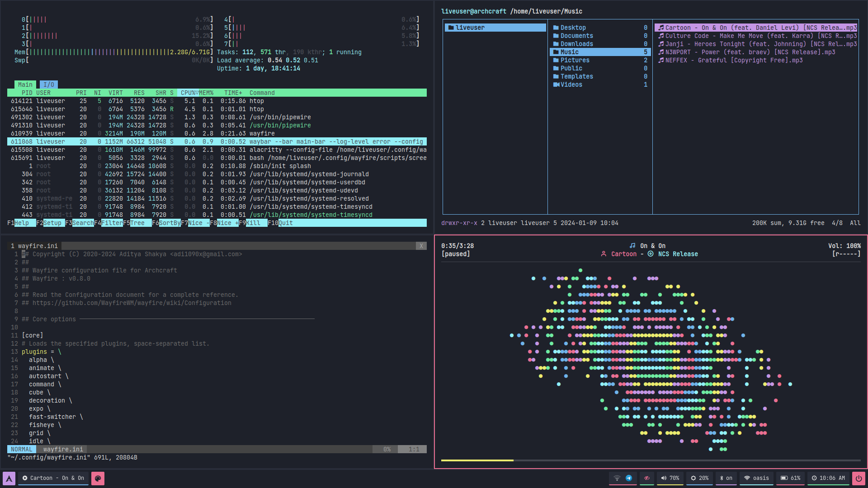Toggle the crossed-eye idle inhibitor
The image size is (868, 488).
point(646,478)
